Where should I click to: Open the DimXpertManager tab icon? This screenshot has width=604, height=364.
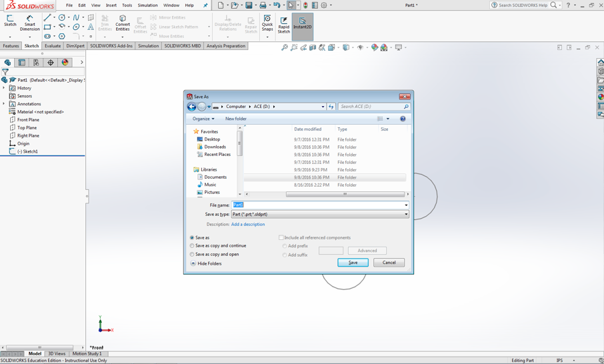(51, 63)
